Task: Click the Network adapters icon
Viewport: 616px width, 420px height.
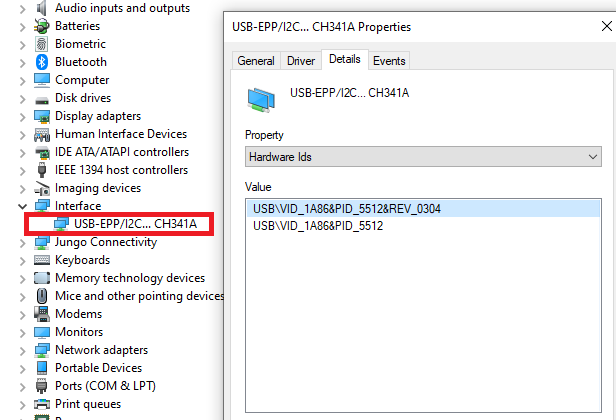Action: pyautogui.click(x=42, y=350)
